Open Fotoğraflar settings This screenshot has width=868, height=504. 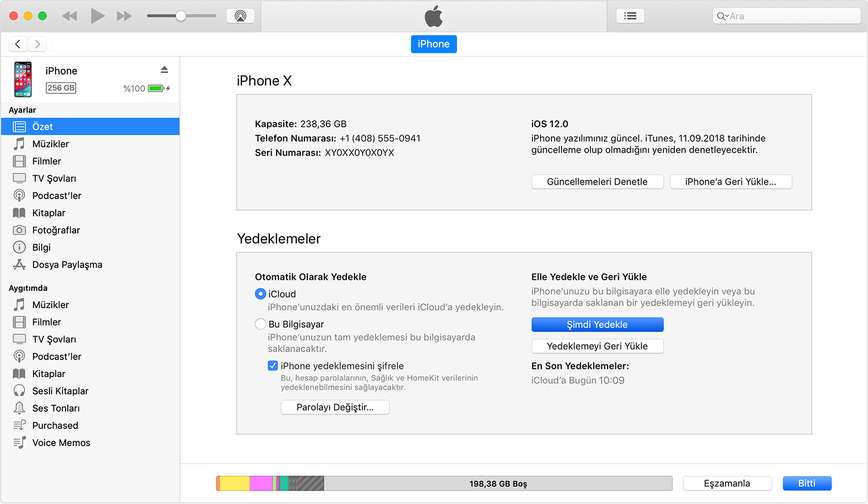(x=90, y=230)
